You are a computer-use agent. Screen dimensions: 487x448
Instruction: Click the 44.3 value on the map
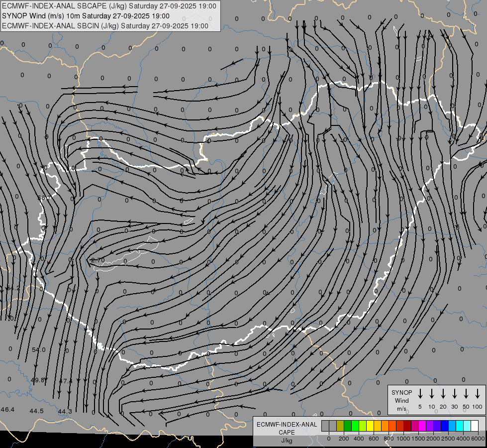[65, 412]
